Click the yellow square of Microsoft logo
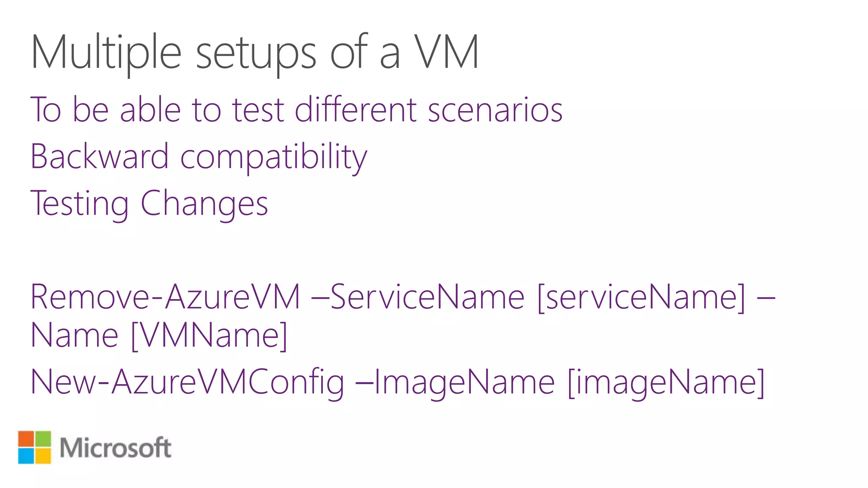 tap(43, 456)
